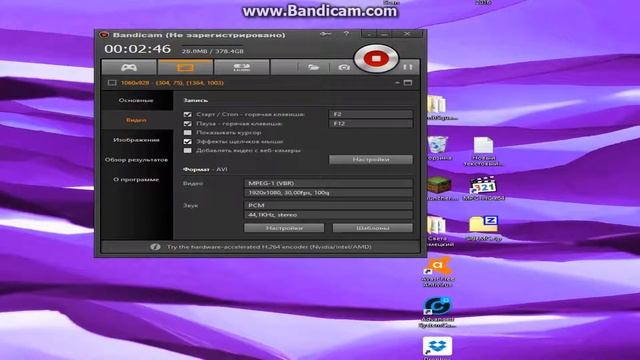Click the key registration icon
This screenshot has height=360, width=640.
[325, 34]
